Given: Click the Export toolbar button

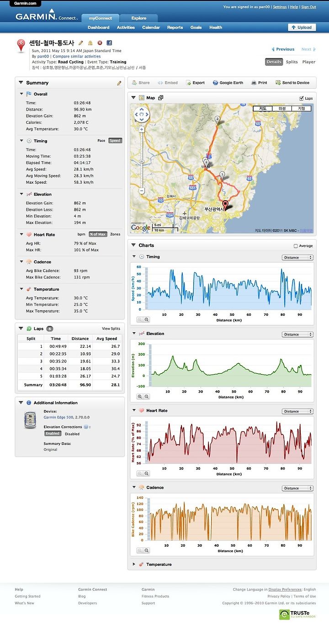Looking at the screenshot, I should [x=195, y=83].
